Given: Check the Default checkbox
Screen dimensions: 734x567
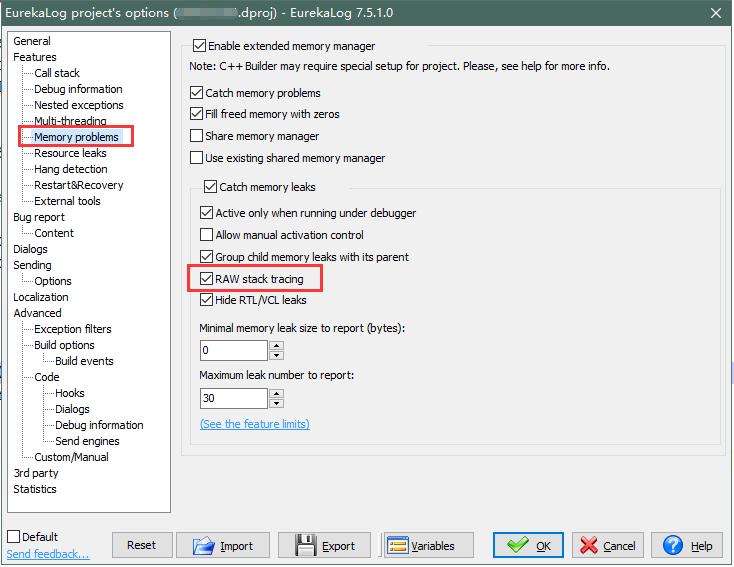Looking at the screenshot, I should 14,537.
